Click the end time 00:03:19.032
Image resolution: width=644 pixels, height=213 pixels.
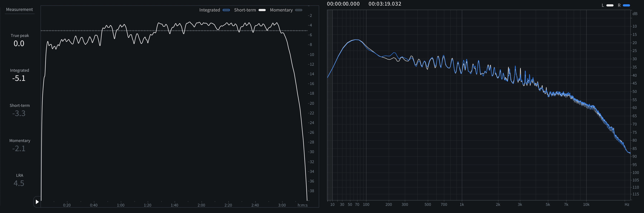[385, 4]
